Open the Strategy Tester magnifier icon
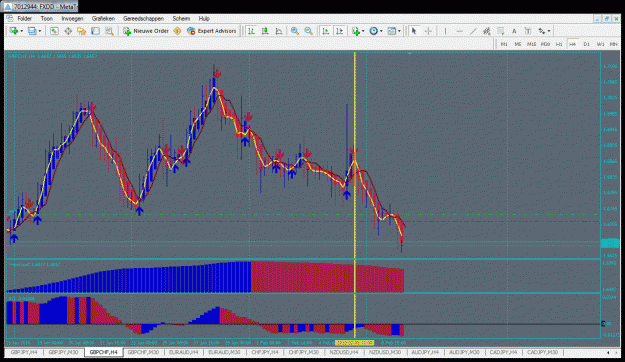This screenshot has height=362, width=625. (109, 31)
